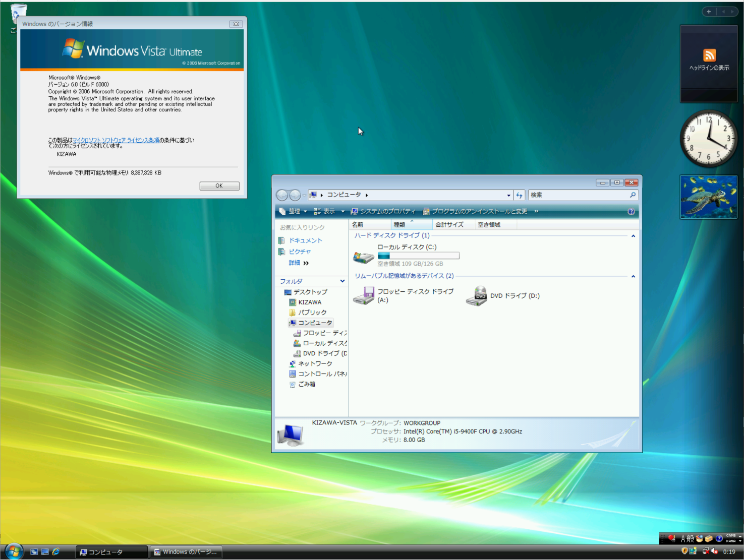Open Microsoft software license terms link
The height and width of the screenshot is (560, 744).
click(x=116, y=140)
